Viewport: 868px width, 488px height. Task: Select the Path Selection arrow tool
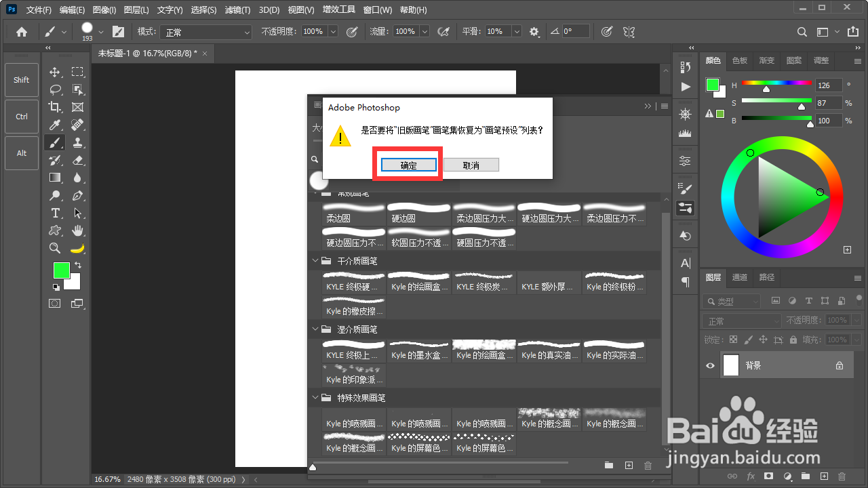(78, 213)
